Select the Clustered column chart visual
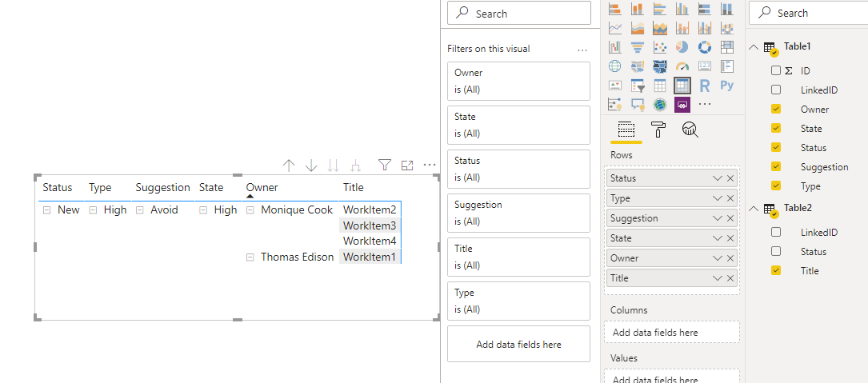868x383 pixels. point(682,9)
